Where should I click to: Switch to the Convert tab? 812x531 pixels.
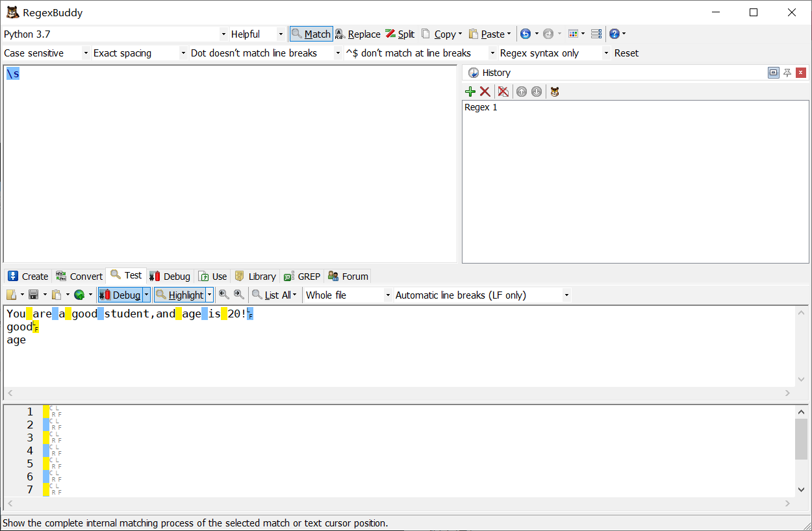(x=79, y=276)
